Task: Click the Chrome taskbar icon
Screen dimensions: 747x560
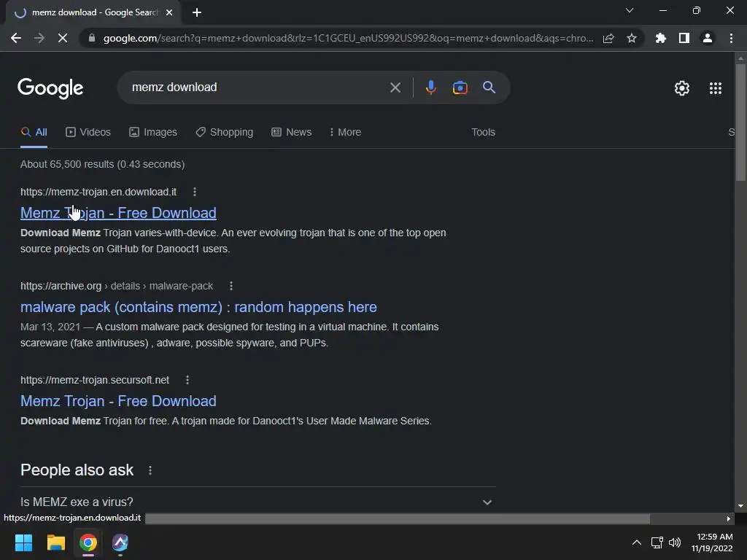Action: 88,542
